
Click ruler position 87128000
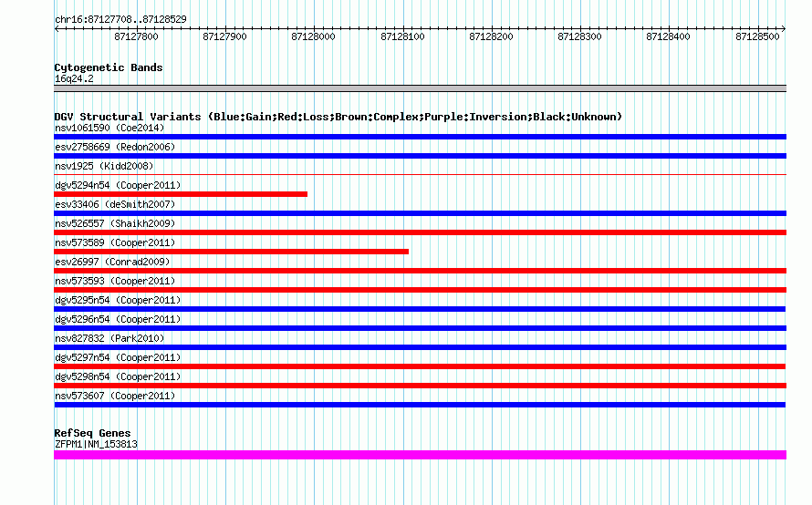(313, 36)
